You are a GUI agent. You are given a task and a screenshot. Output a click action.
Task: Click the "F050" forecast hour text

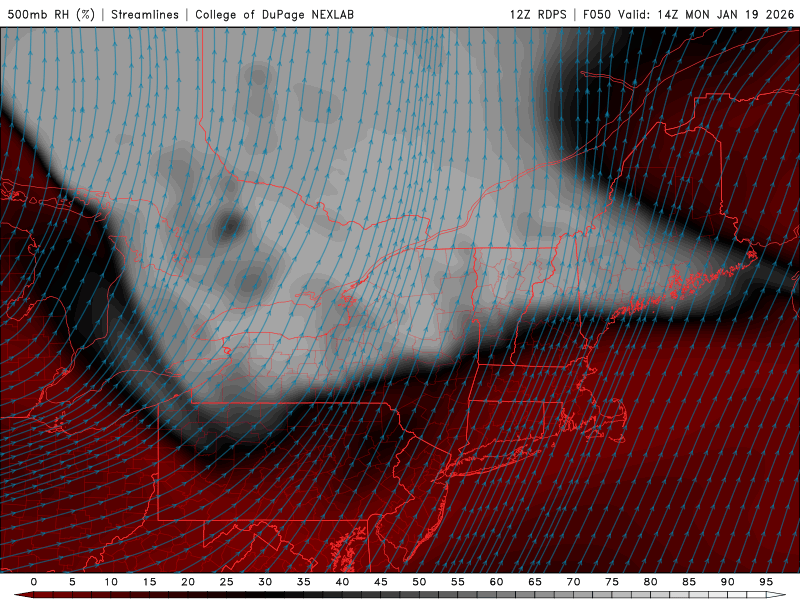point(596,14)
